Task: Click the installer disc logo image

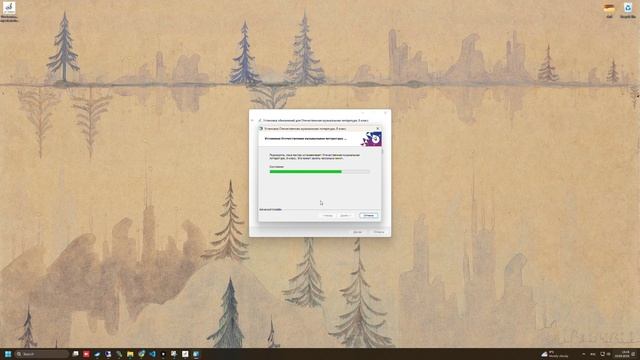Action: tap(371, 139)
